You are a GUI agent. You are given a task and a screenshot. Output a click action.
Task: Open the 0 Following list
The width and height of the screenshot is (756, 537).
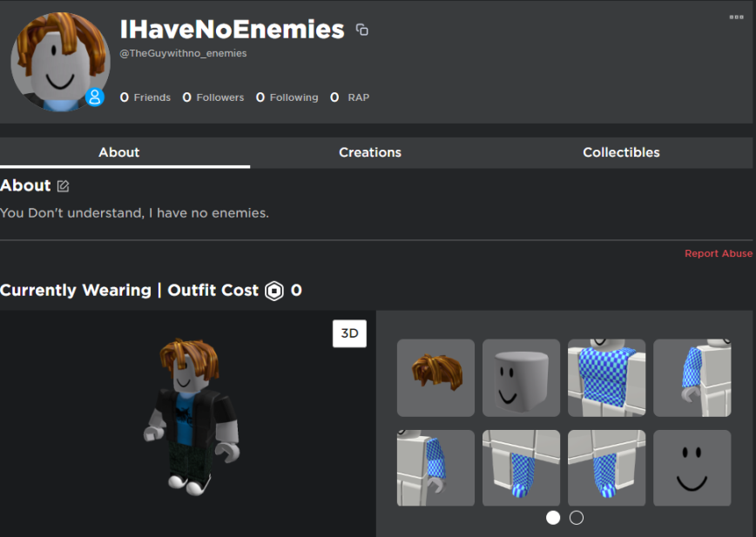pos(287,97)
